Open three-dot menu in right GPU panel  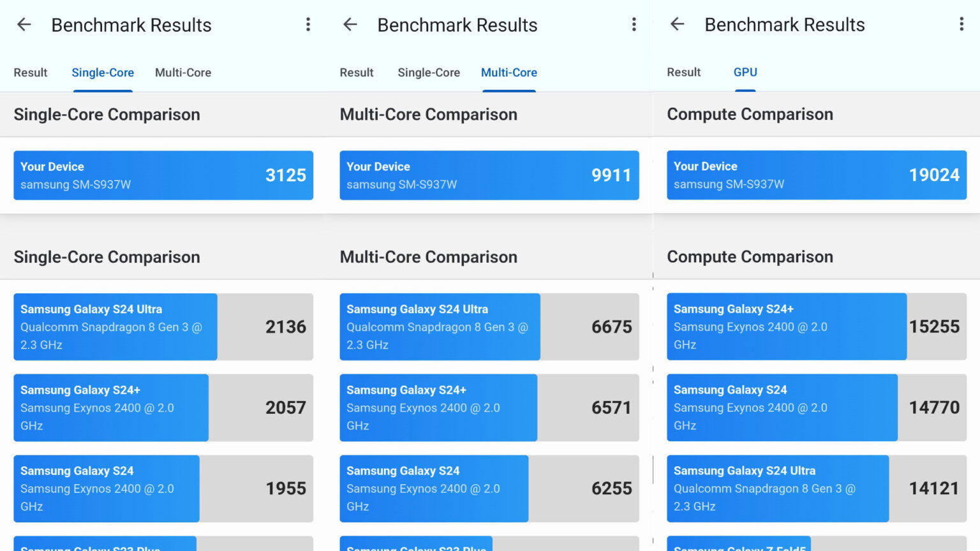[961, 24]
